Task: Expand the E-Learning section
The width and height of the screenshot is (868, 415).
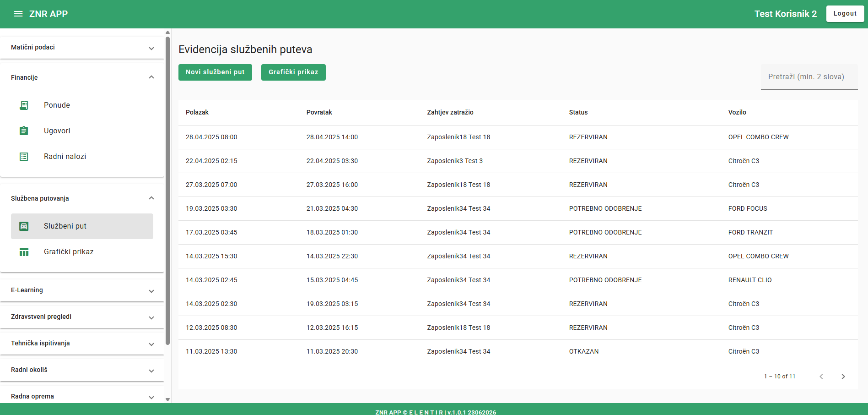Action: 82,290
